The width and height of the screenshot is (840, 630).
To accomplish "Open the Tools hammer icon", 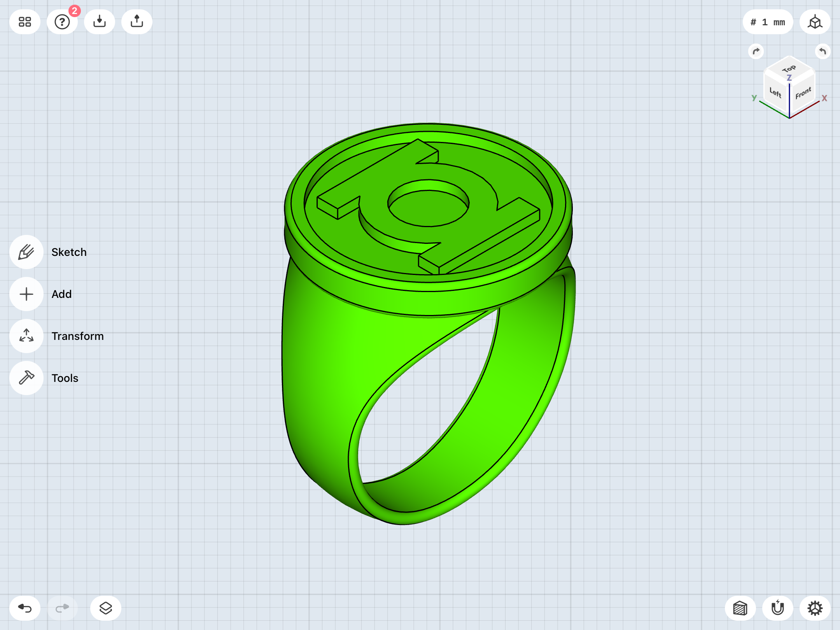I will [26, 378].
